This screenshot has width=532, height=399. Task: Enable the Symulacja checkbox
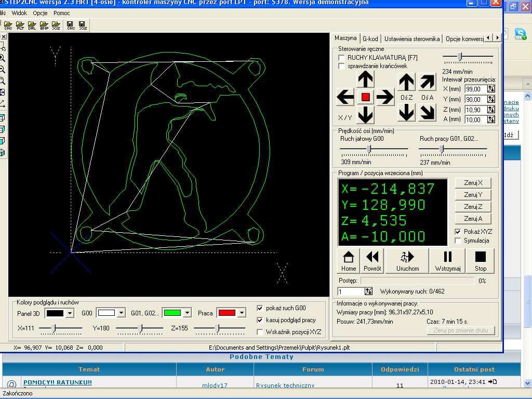click(x=458, y=241)
